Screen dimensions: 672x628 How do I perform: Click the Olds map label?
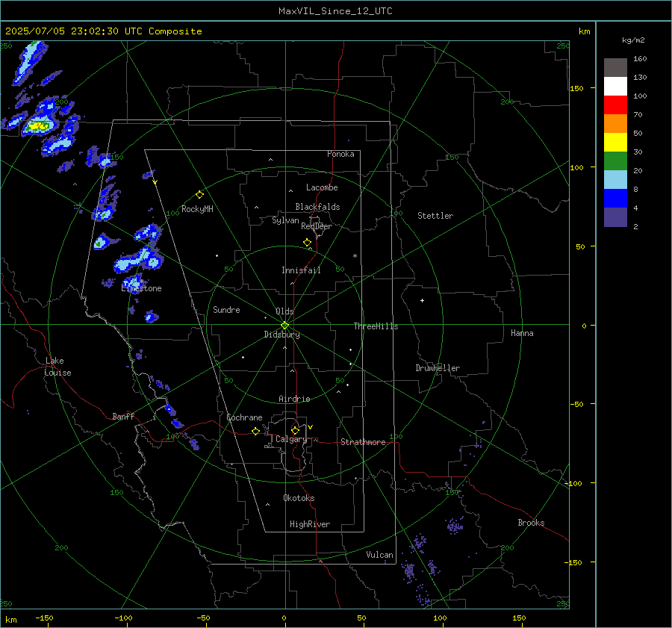coord(284,311)
